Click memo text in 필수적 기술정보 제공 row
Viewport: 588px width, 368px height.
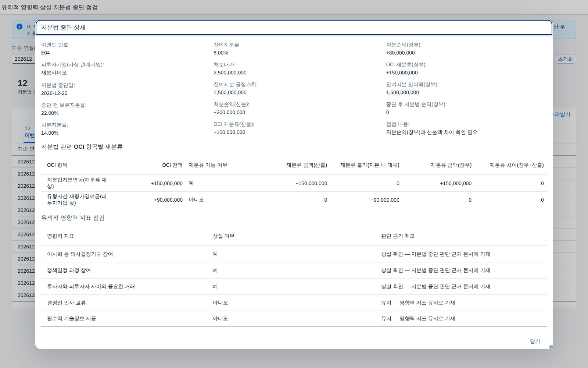pyautogui.click(x=418, y=318)
